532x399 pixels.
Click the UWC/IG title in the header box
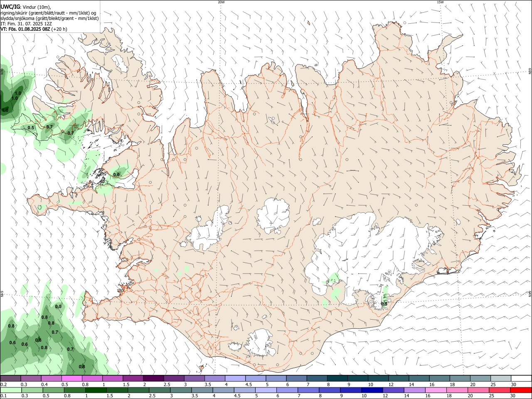pyautogui.click(x=10, y=7)
